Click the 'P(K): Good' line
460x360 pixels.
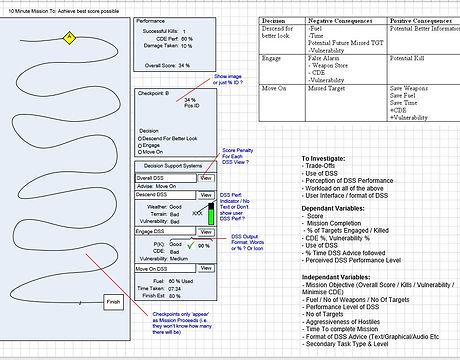(167, 244)
